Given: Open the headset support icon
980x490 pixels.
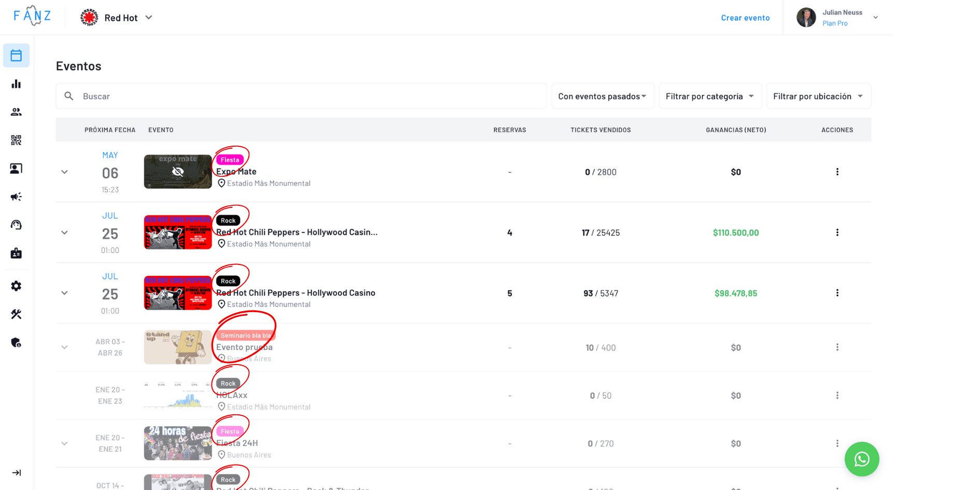Looking at the screenshot, I should pyautogui.click(x=16, y=225).
